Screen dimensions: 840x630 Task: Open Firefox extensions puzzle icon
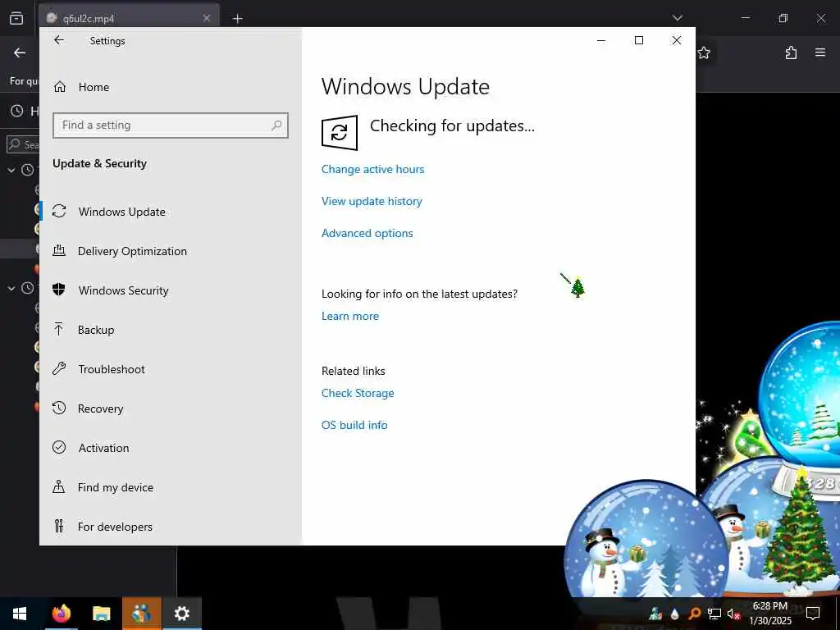791,52
